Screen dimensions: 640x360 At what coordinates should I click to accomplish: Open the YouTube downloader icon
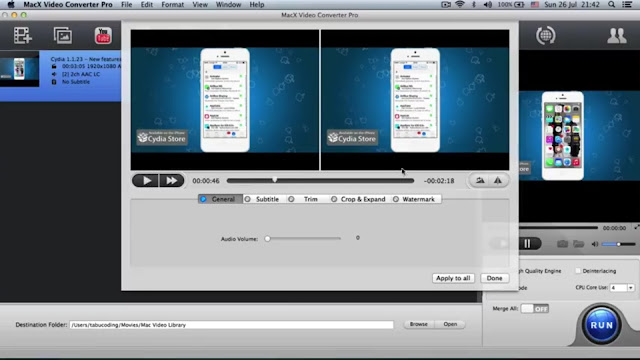[x=103, y=36]
